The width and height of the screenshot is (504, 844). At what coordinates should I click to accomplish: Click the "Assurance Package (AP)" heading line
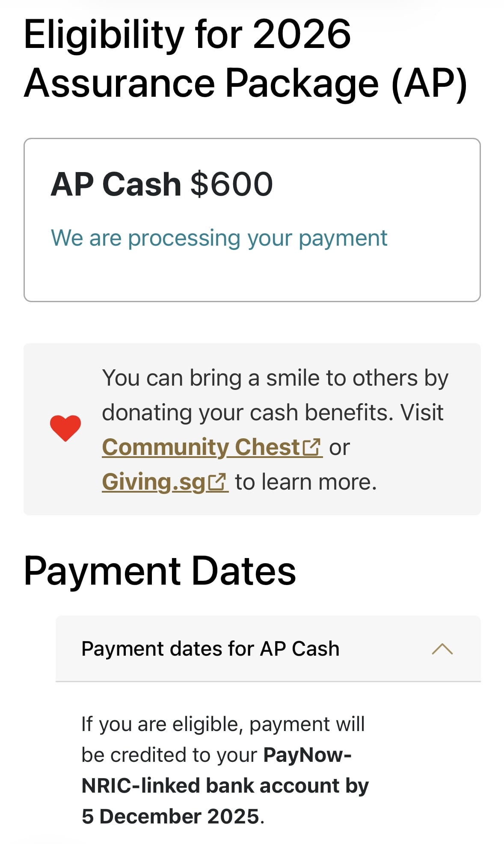click(245, 83)
